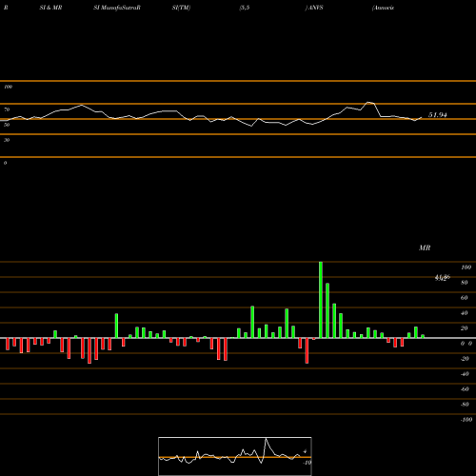476x476 pixels.
Task: Click the MR axis label -20
Action: click(465, 359)
